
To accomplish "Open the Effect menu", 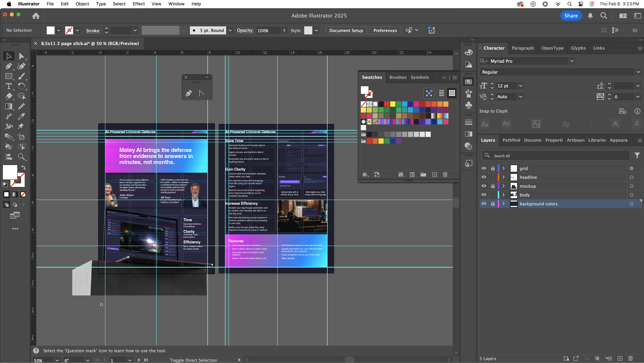I will coord(138,4).
